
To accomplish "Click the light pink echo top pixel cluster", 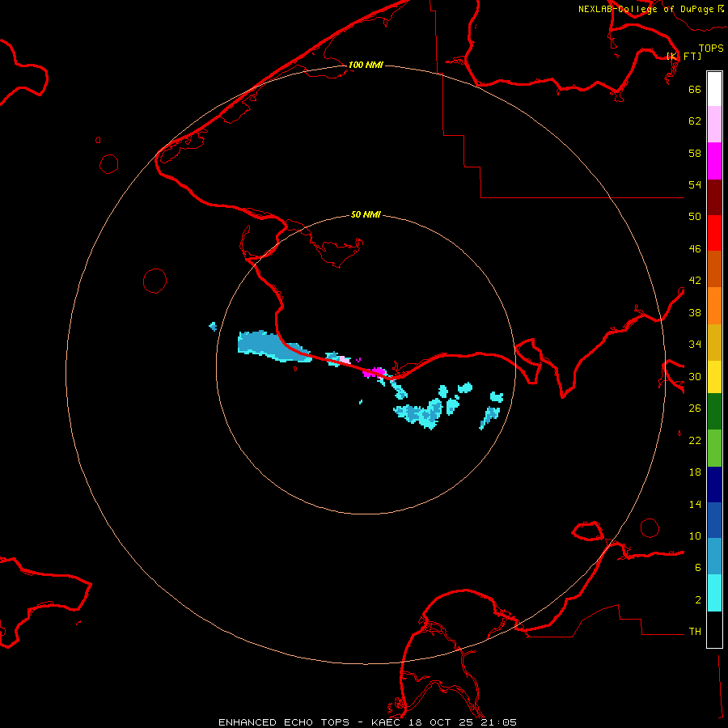I will tap(344, 359).
